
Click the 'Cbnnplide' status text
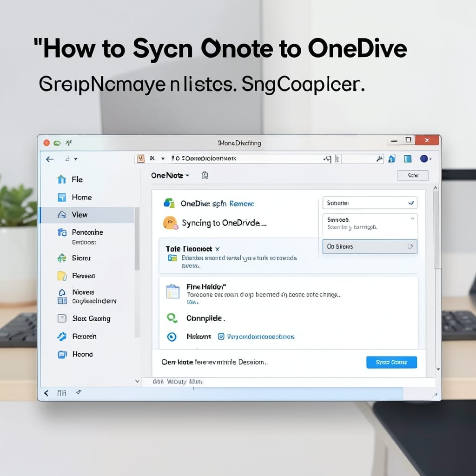click(x=205, y=318)
